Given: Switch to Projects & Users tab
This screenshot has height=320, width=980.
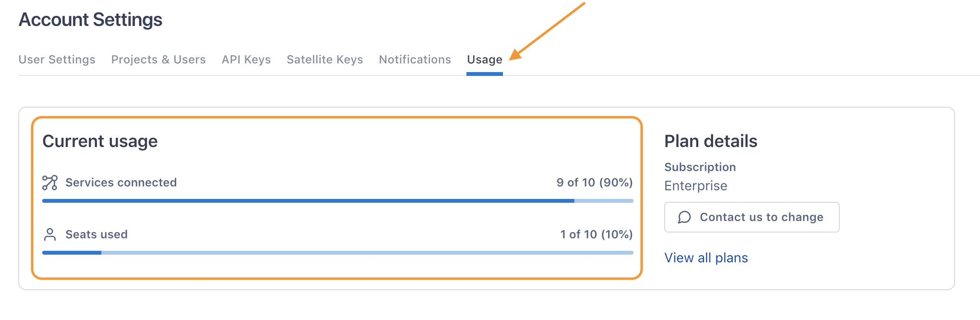Looking at the screenshot, I should coord(158,60).
